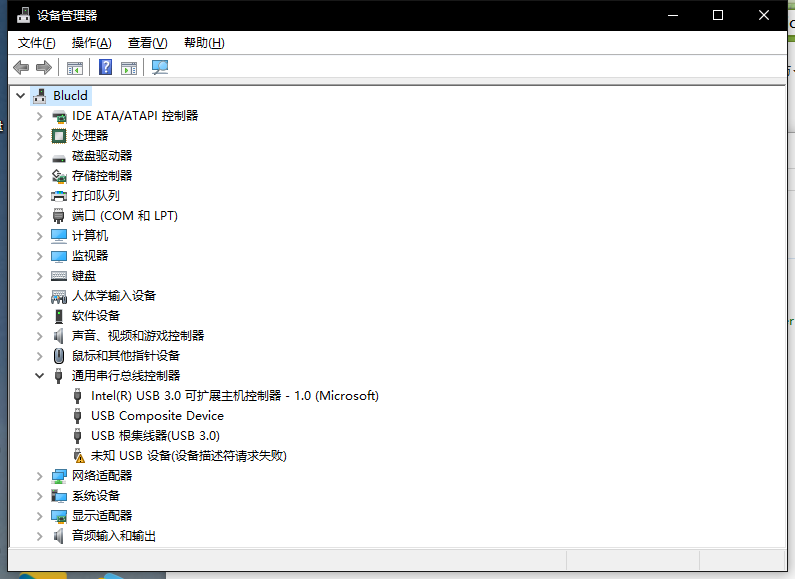The width and height of the screenshot is (795, 579).
Task: Maximize the 设备管理器 window
Action: coord(718,15)
